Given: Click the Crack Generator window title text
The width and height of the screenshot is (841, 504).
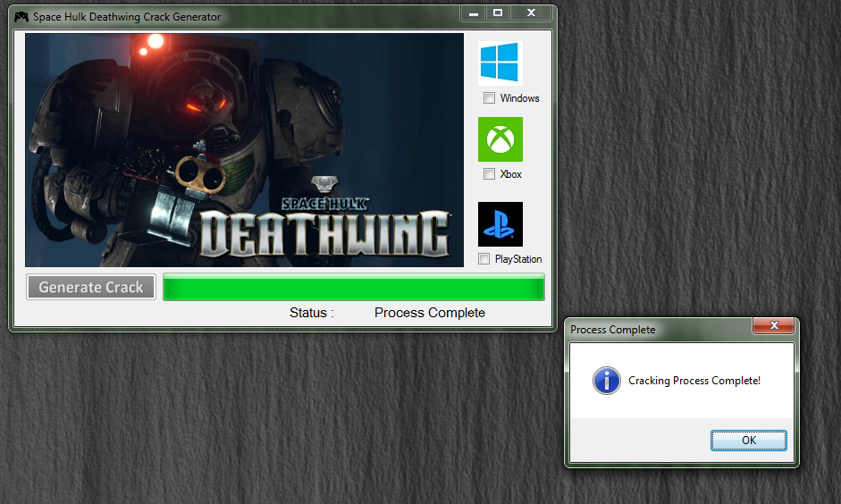Looking at the screenshot, I should [127, 17].
